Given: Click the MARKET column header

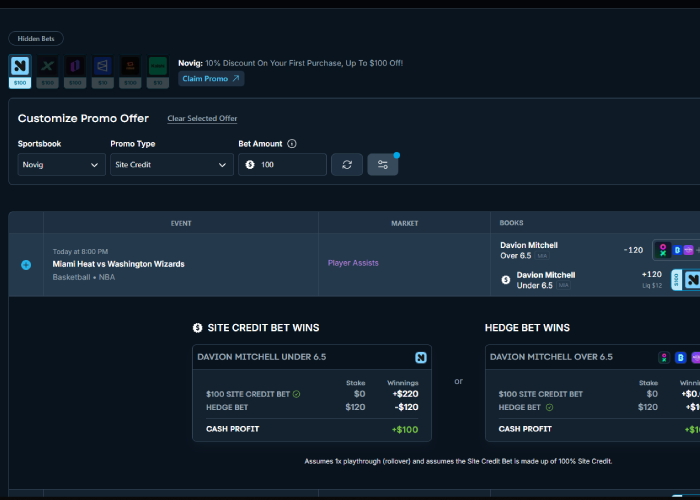Looking at the screenshot, I should (404, 223).
